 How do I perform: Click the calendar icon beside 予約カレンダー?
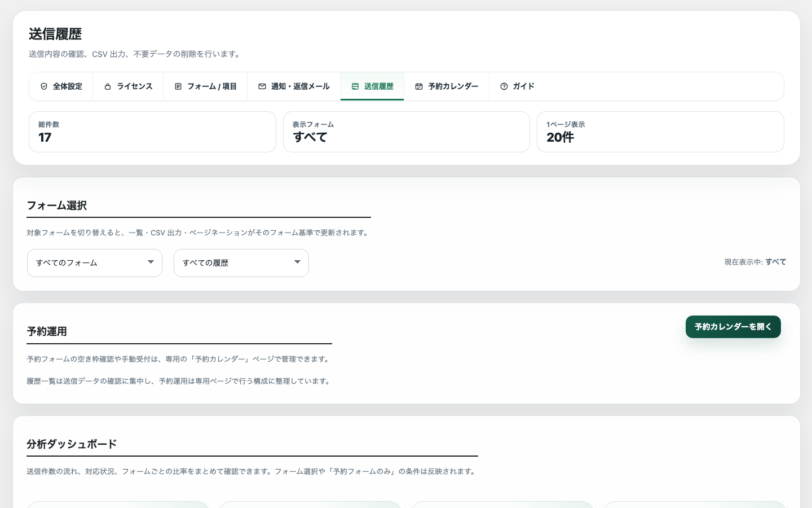click(x=419, y=86)
